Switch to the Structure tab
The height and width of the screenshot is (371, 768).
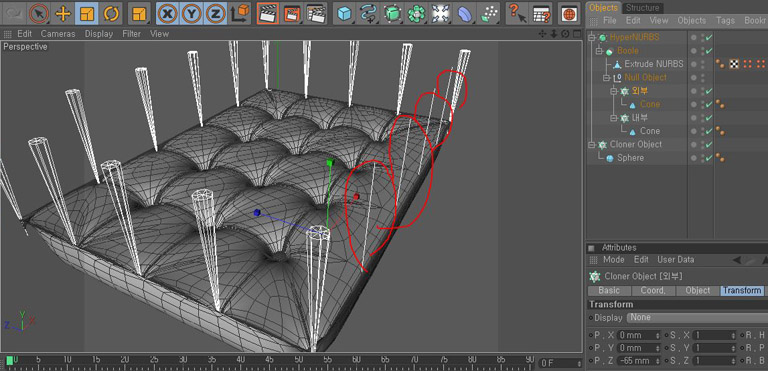642,8
